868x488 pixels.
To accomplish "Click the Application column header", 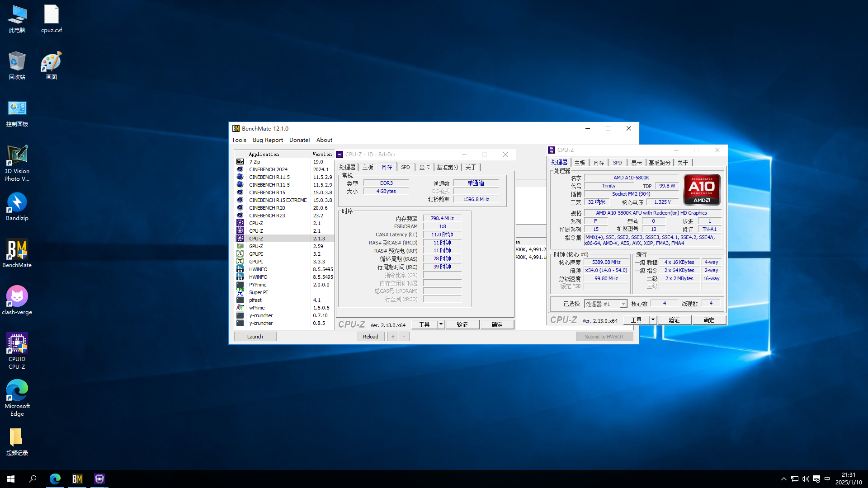I will (273, 154).
